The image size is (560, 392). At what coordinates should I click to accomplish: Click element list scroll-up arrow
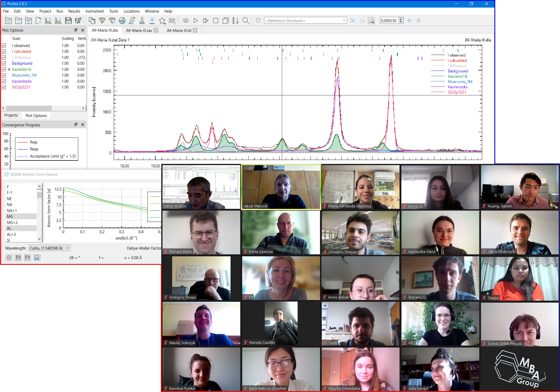pos(40,186)
